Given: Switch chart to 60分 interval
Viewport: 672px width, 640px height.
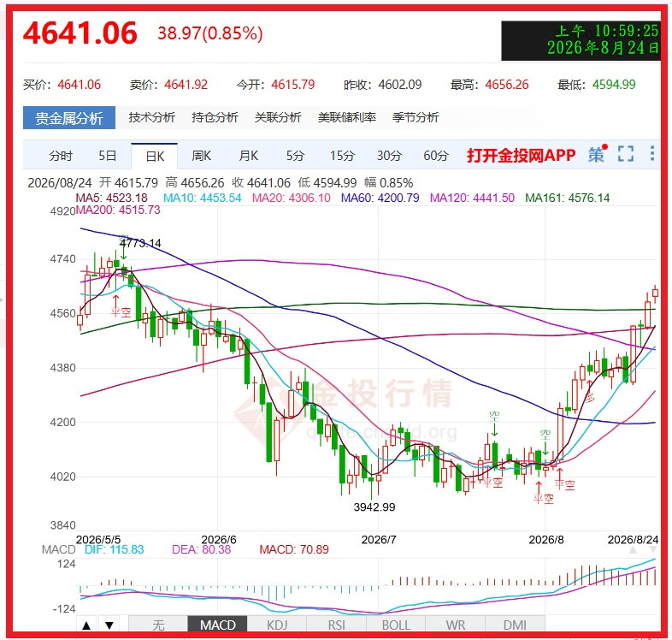Looking at the screenshot, I should [x=436, y=156].
